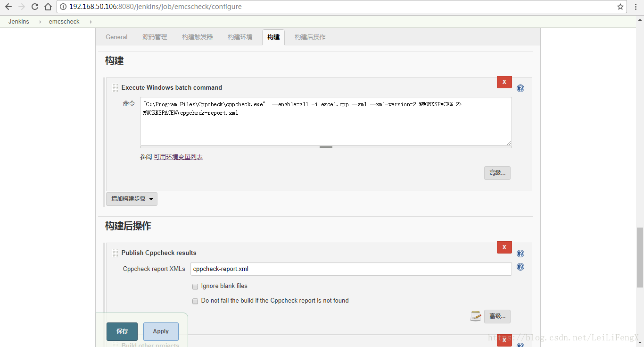Click the command textarea resize bar
This screenshot has height=347, width=644.
(326, 147)
